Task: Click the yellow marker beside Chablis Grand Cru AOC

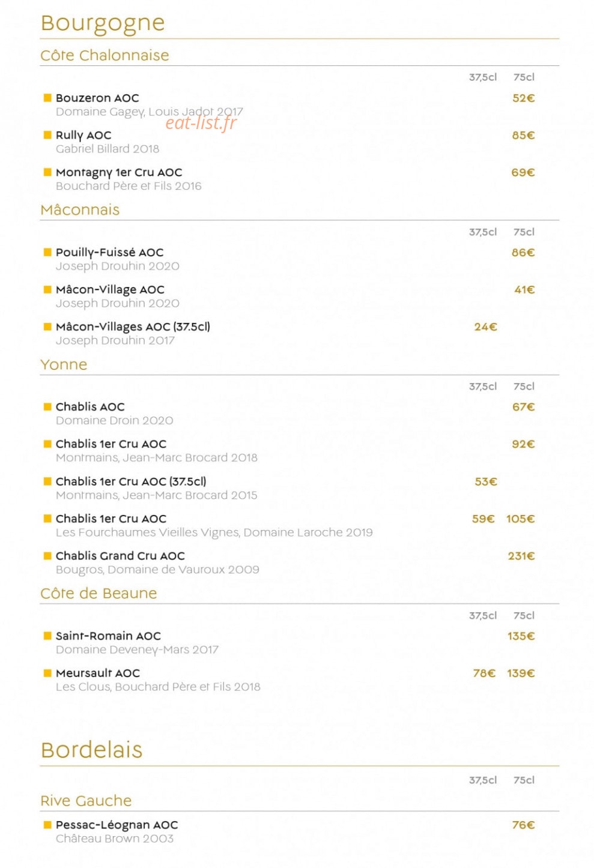Action: pos(47,555)
